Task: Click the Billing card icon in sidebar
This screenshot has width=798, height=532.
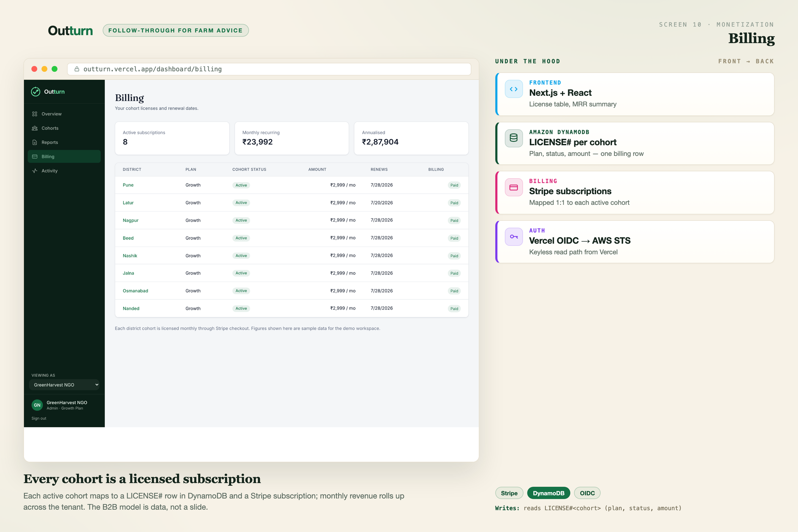Action: point(35,157)
